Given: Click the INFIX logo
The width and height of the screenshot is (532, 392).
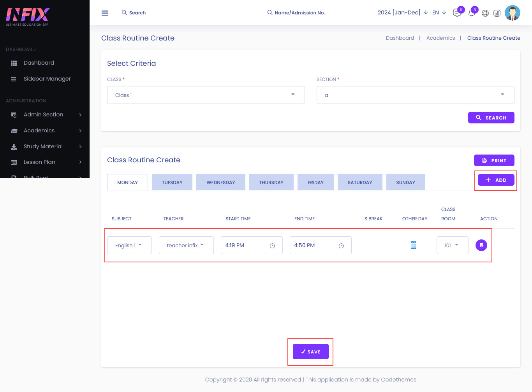Looking at the screenshot, I should pos(27,17).
